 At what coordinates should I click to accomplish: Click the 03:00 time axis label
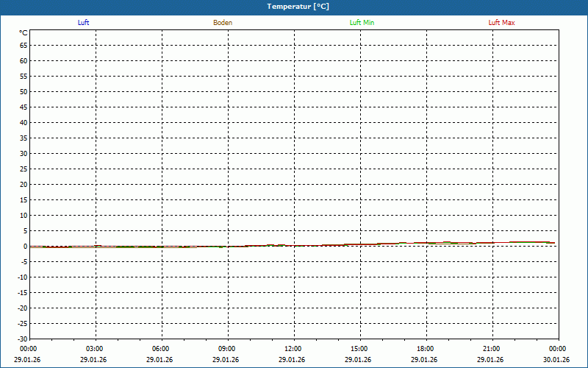(95, 349)
